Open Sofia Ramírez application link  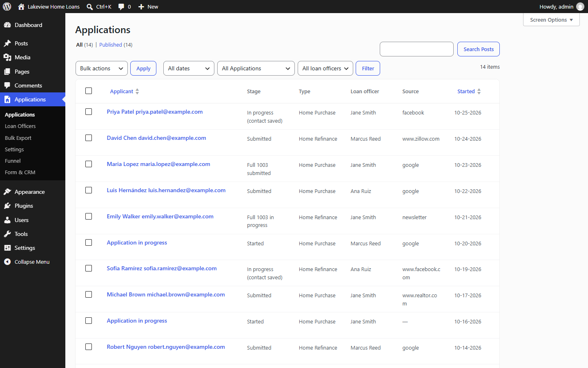tap(162, 268)
